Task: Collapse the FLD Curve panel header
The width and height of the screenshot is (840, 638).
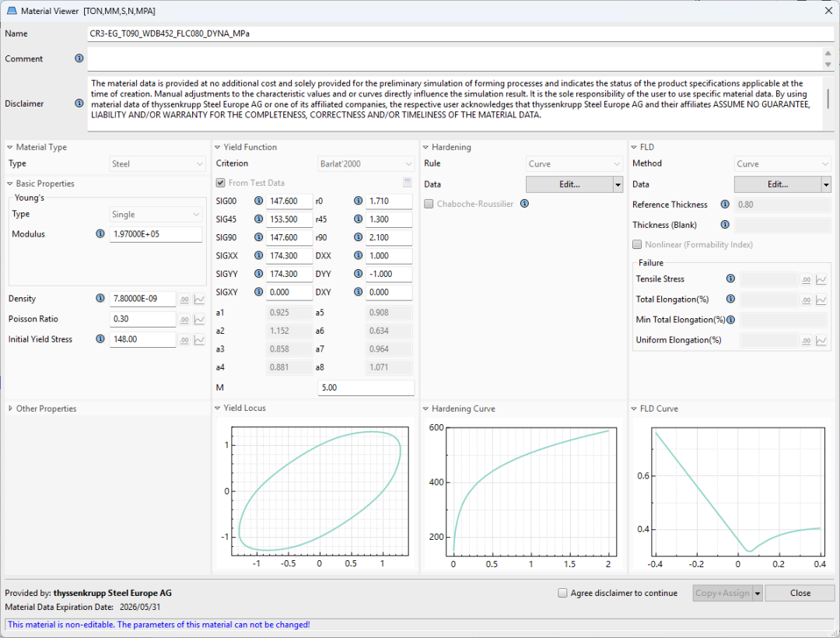Action: (x=635, y=408)
